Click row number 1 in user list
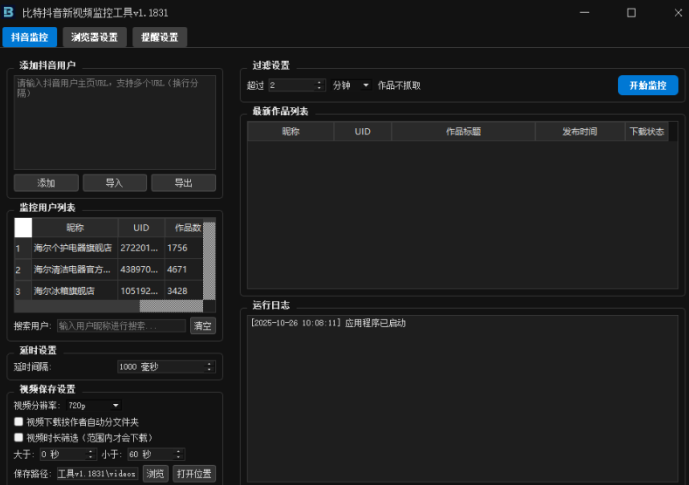 click(x=23, y=248)
